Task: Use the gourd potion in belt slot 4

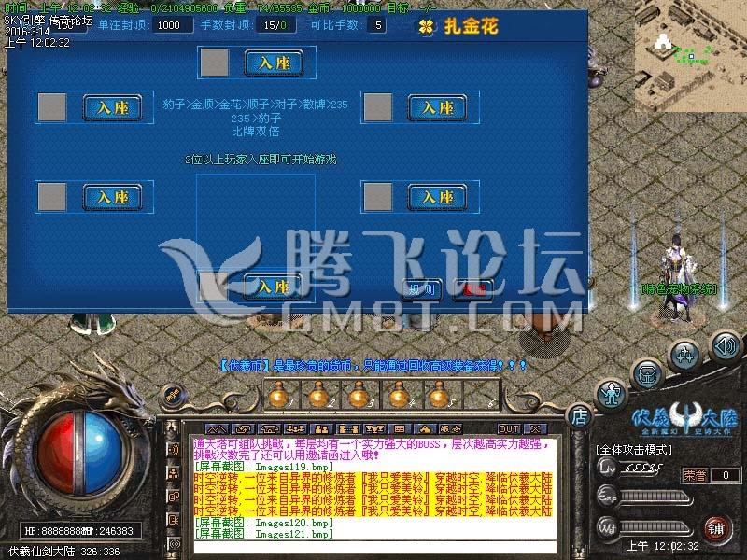Action: 400,394
